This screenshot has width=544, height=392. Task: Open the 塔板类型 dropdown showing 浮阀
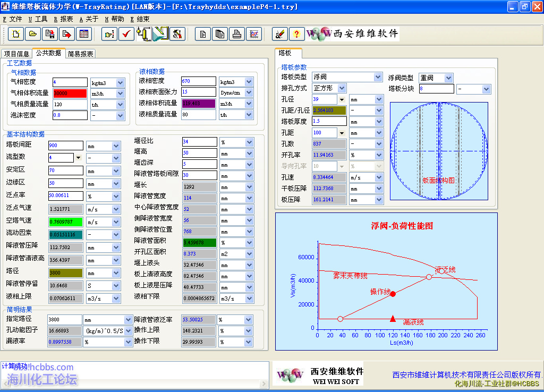tap(378, 77)
